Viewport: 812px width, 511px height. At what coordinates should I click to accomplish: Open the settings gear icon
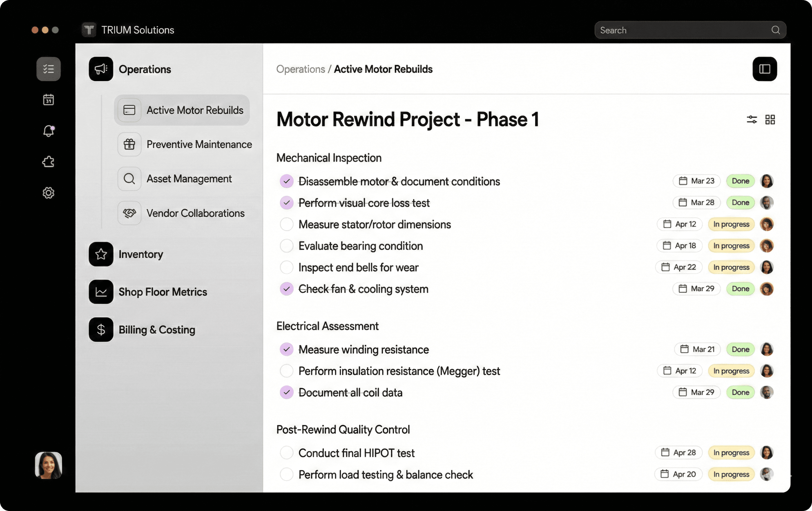(x=49, y=193)
